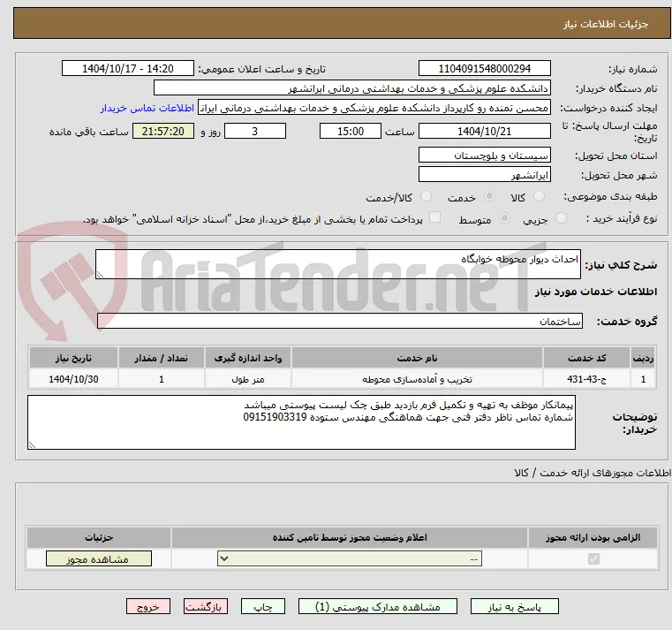Click the الزامی بودن ارائه مجوز header
The width and height of the screenshot is (672, 630).
click(593, 537)
